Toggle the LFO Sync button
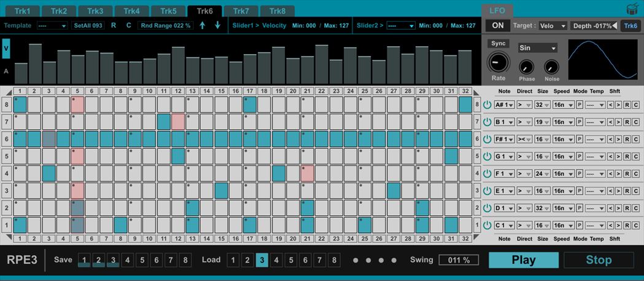 pos(499,44)
